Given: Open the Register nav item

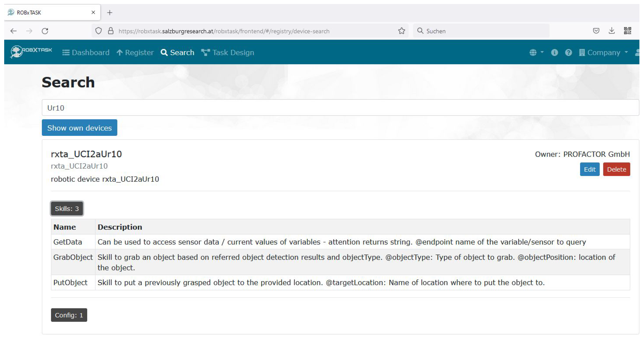Looking at the screenshot, I should tap(135, 53).
